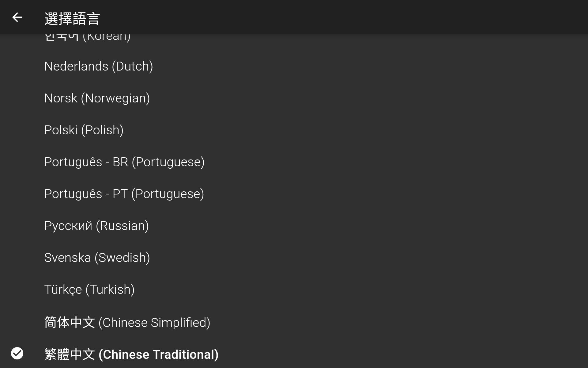This screenshot has width=588, height=368.
Task: Click the Turkish label in parentheses
Action: click(x=110, y=289)
